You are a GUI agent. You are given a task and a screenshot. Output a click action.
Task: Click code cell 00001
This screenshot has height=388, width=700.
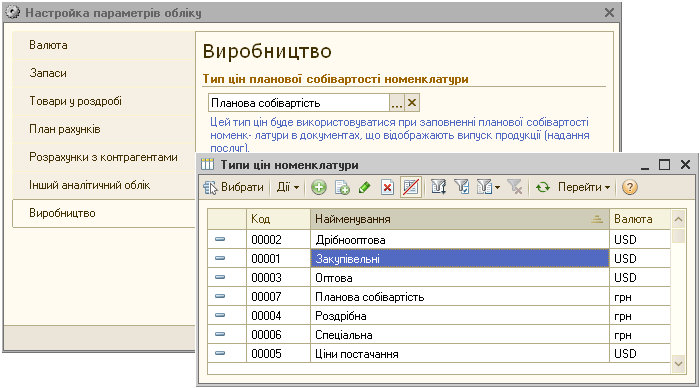[278, 259]
